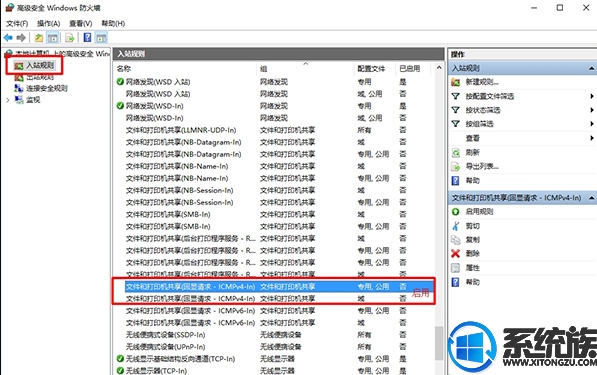
Task: Open the 查看(V) menu
Action: click(x=80, y=24)
